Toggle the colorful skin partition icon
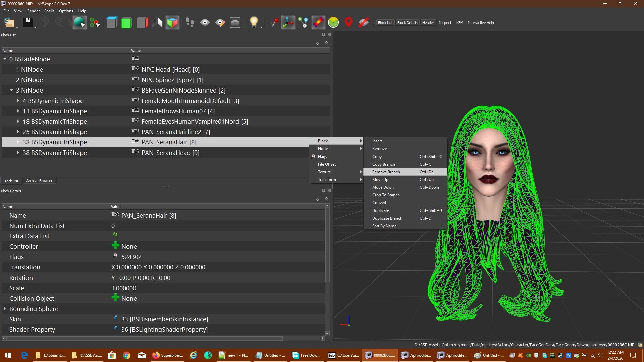This screenshot has height=362, width=644. 318,23
